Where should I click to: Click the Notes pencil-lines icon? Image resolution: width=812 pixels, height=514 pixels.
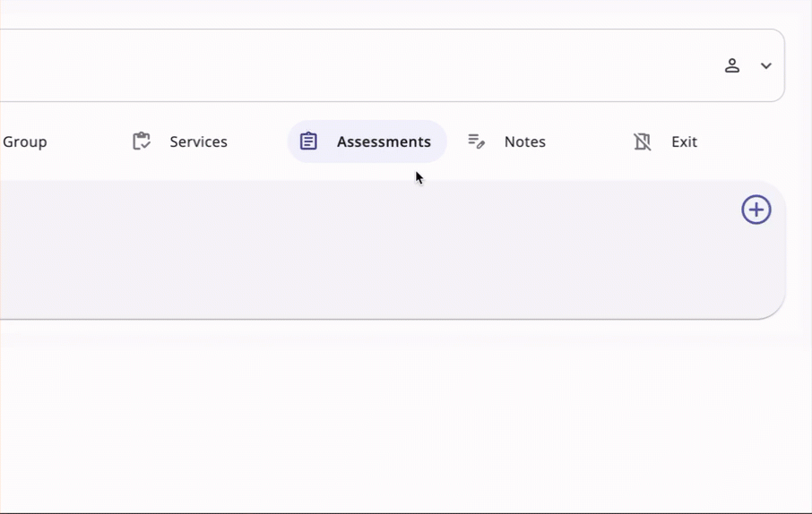click(x=476, y=141)
